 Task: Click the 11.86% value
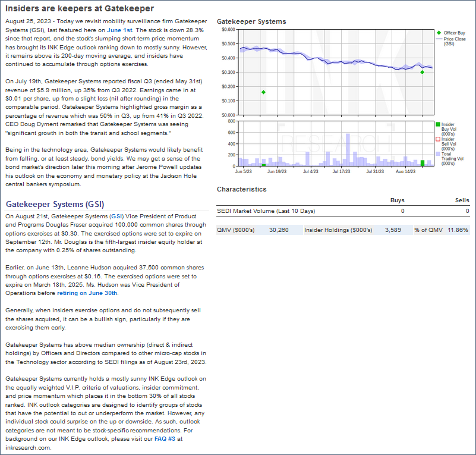458,230
